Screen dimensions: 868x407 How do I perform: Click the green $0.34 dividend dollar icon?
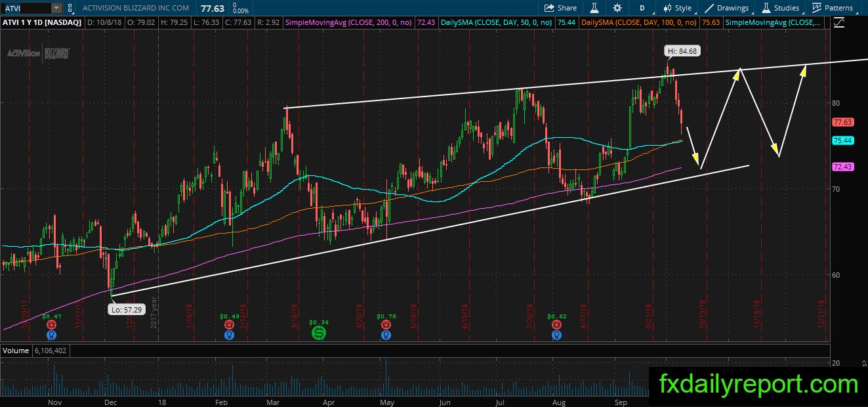[318, 333]
